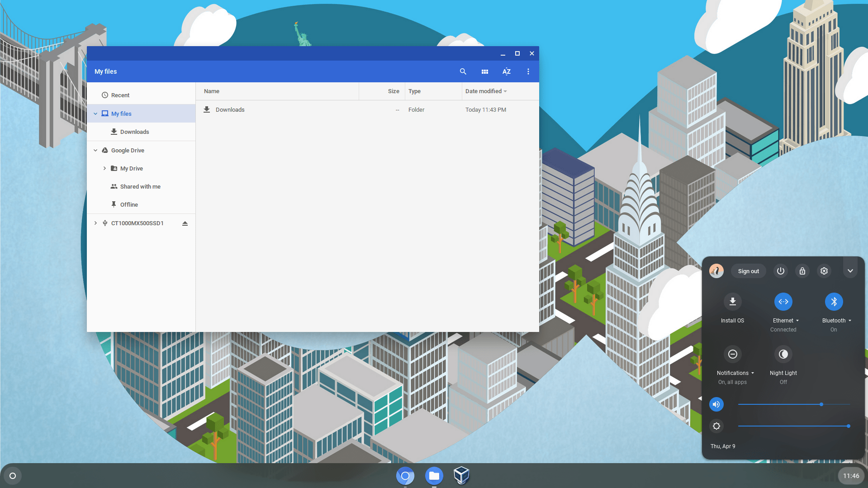The height and width of the screenshot is (488, 868).
Task: Open the Bluetooth devices dropdown label
Action: pyautogui.click(x=836, y=321)
